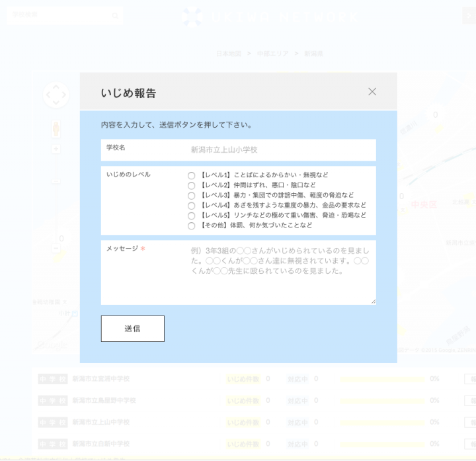The width and height of the screenshot is (476, 461).
Task: Choose レベル3 暴力・集団での誹謗中傷 option
Action: [191, 196]
